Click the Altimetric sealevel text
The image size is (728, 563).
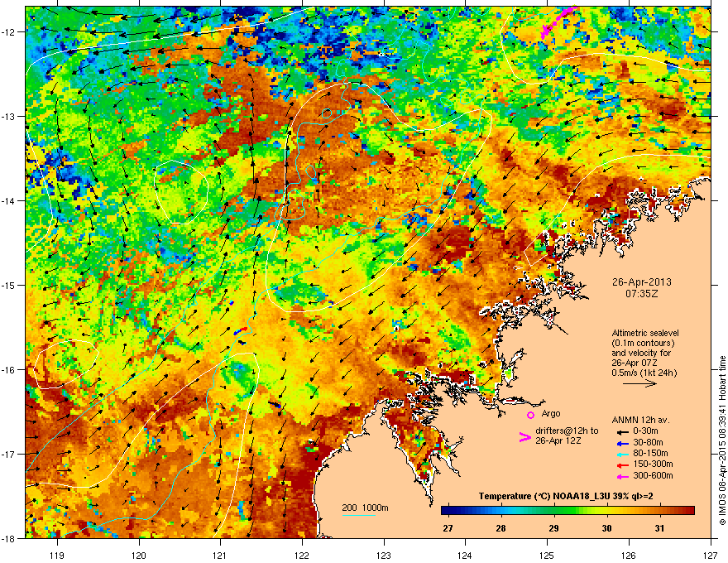click(645, 333)
